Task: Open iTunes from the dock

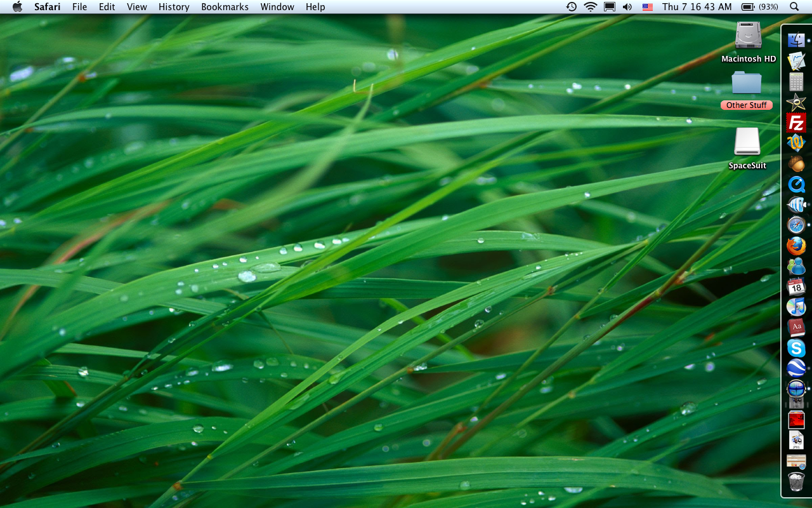Action: [796, 307]
